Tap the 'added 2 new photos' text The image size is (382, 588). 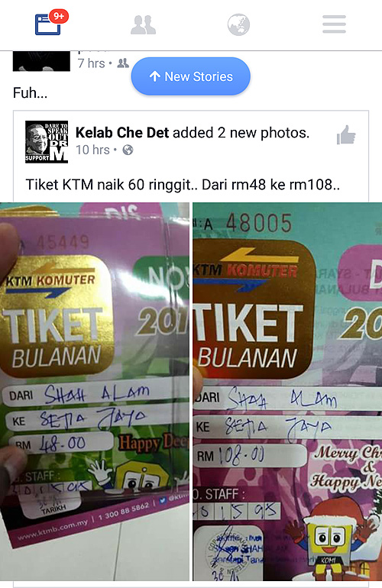coord(241,132)
